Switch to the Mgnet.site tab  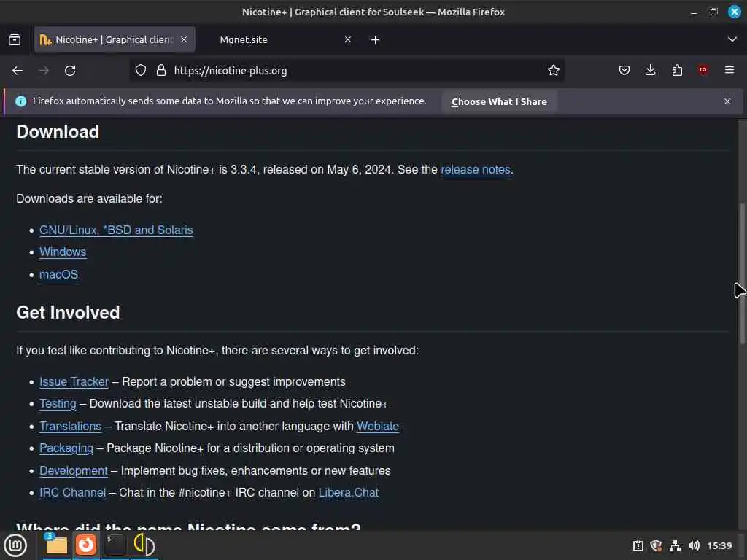click(280, 39)
